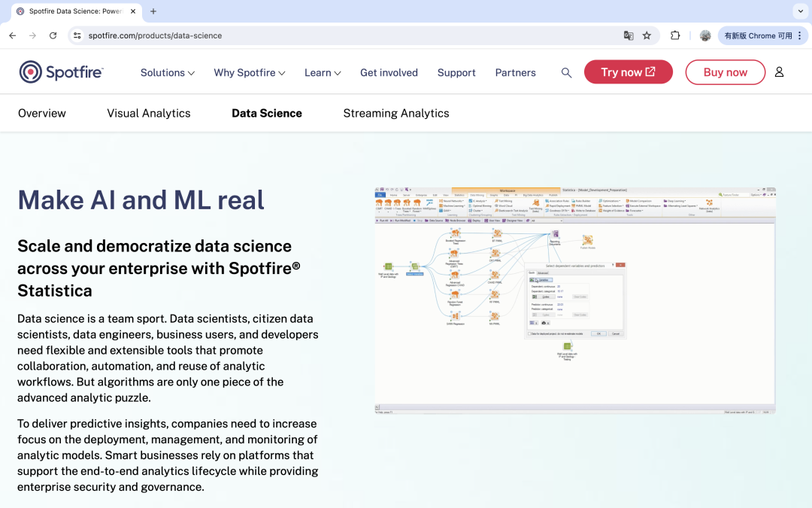Viewport: 812px width, 508px height.
Task: Switch to the Streaming Analytics tab
Action: coord(396,114)
